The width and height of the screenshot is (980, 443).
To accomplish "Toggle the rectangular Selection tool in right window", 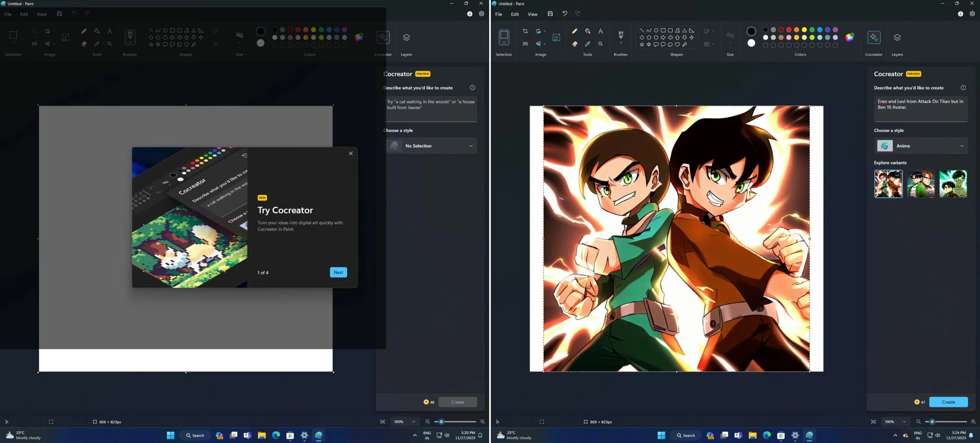I will click(504, 35).
